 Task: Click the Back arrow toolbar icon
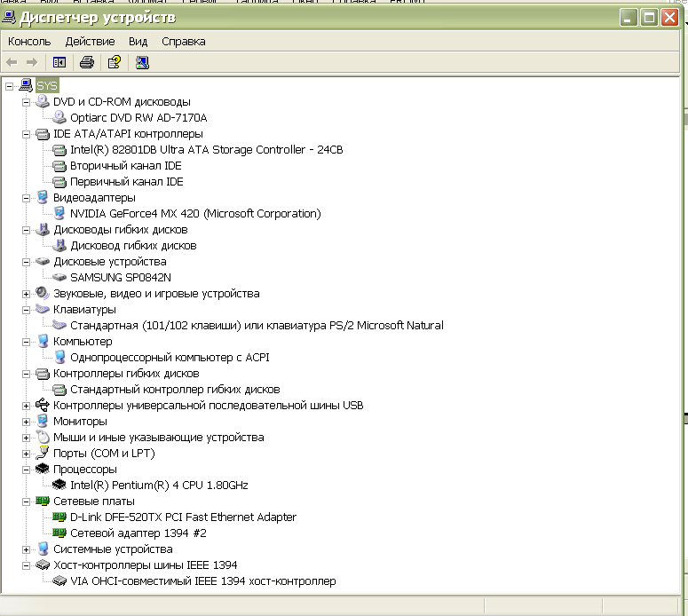point(12,62)
